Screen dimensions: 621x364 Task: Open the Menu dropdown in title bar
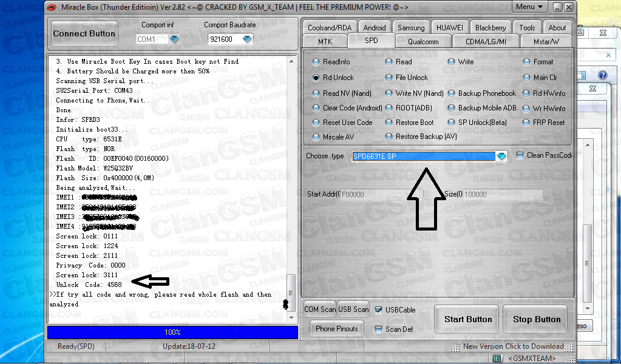(529, 7)
